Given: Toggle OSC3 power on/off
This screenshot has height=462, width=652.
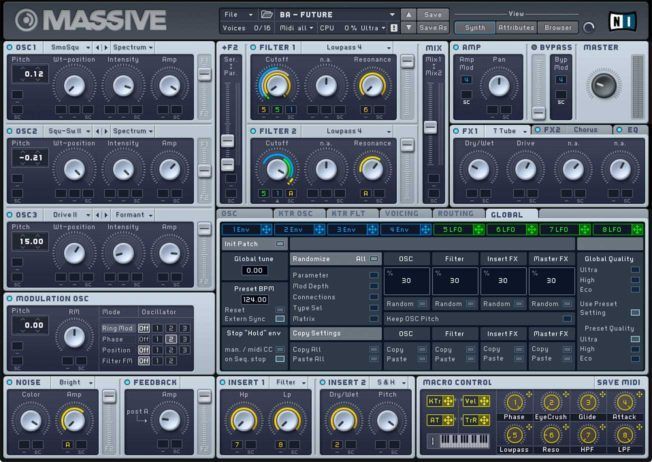Looking at the screenshot, I should [x=10, y=215].
